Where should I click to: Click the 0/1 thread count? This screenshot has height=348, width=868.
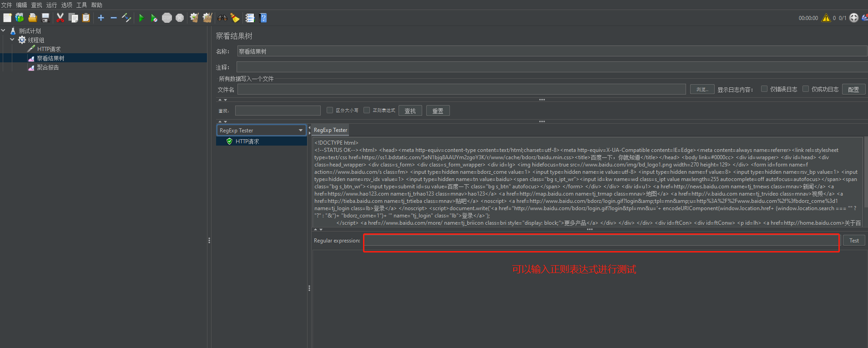click(843, 18)
